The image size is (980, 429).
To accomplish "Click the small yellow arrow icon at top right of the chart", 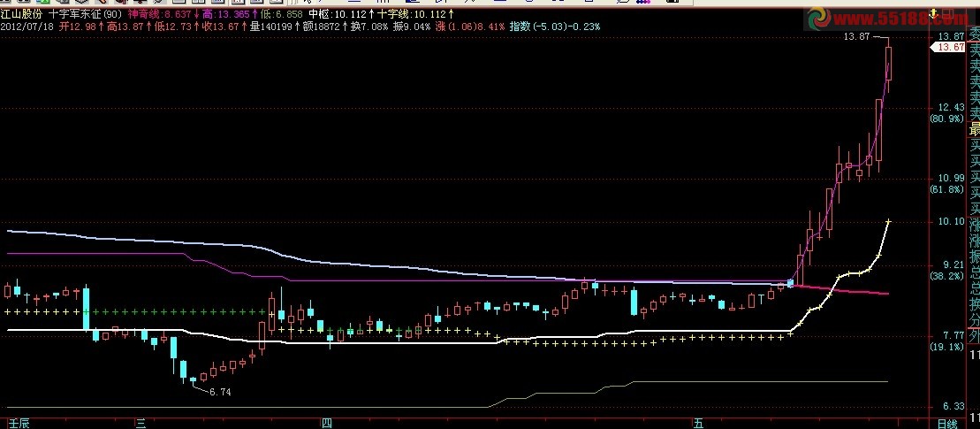I will [933, 13].
